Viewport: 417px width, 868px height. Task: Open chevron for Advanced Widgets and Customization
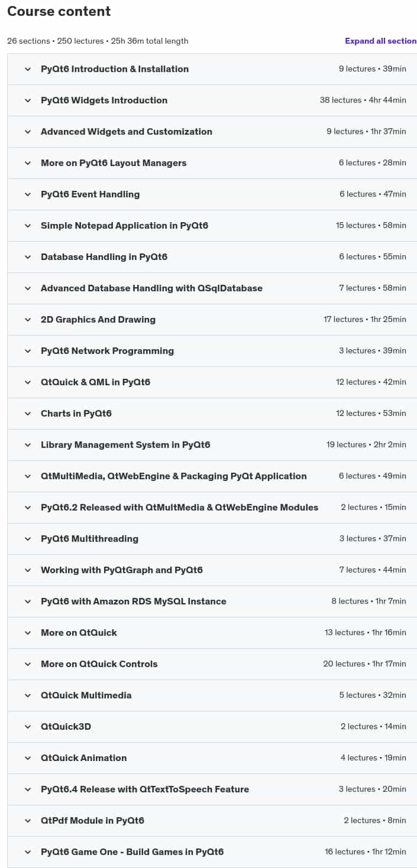[x=27, y=132]
